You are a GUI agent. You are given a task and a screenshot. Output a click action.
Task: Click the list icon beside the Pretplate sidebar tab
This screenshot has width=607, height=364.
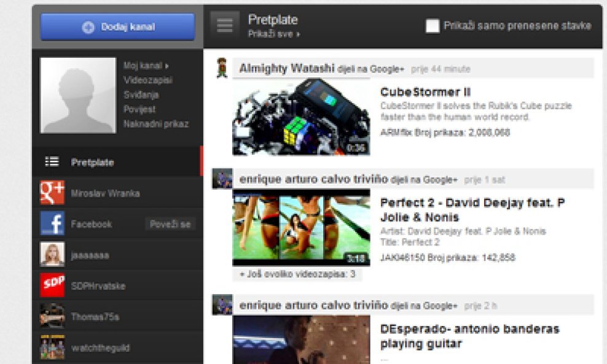click(x=52, y=161)
